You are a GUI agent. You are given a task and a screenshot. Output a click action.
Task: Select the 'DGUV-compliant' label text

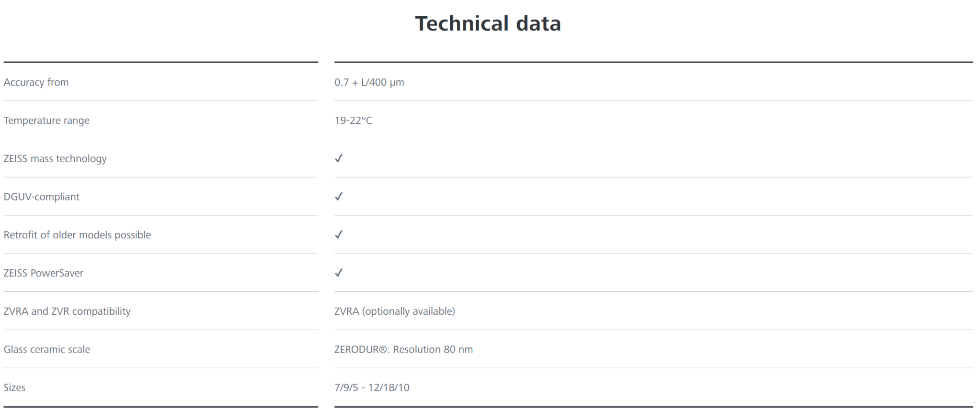click(42, 197)
